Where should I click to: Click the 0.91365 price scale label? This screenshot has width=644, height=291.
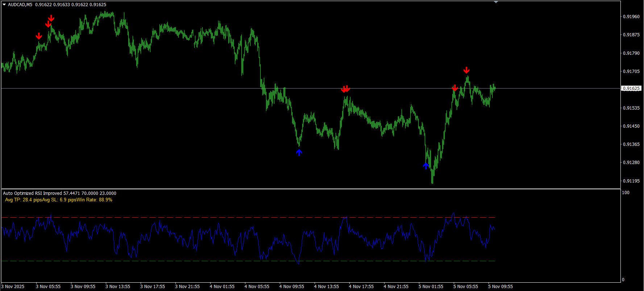coord(631,144)
